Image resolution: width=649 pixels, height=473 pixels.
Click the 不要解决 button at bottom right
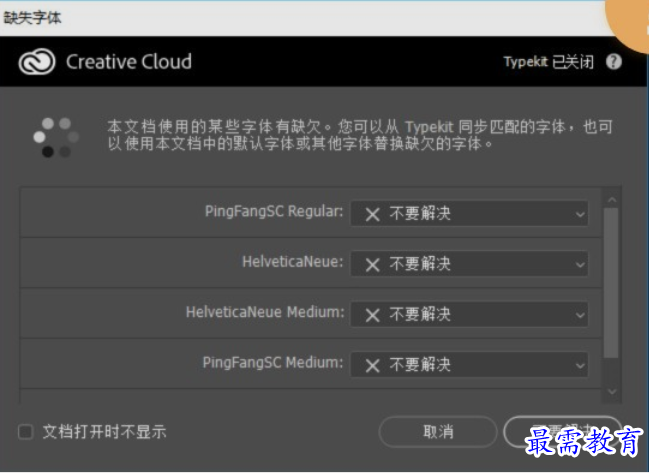tap(562, 432)
